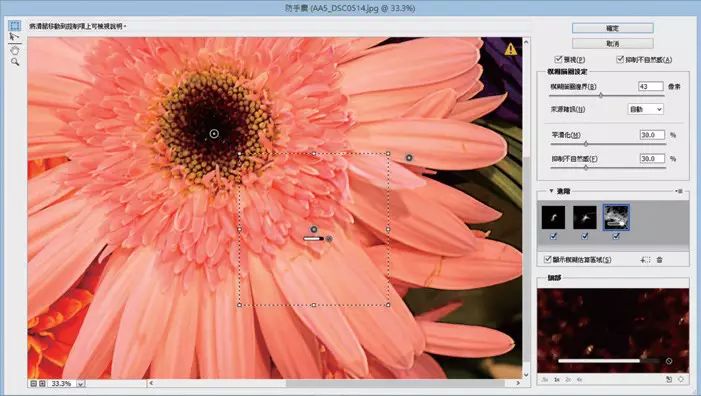The image size is (701, 396).
Task: Click the yellow warning triangle icon
Action: (511, 49)
